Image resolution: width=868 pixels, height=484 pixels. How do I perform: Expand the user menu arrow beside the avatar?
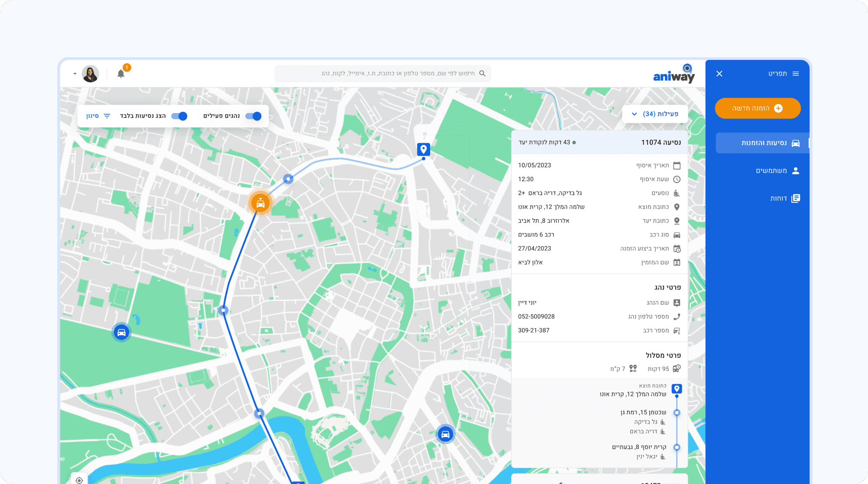pos(75,74)
